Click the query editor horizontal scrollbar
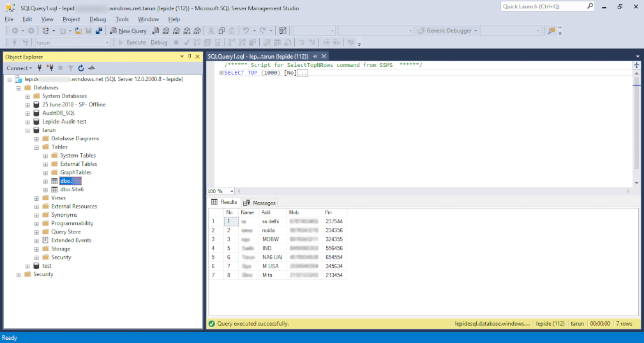 pos(433,191)
